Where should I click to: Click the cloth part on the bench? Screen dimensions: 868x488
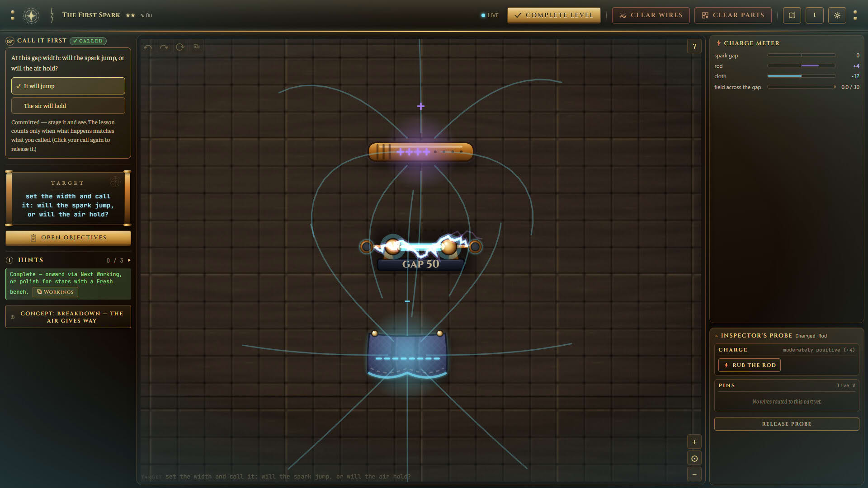pyautogui.click(x=407, y=355)
